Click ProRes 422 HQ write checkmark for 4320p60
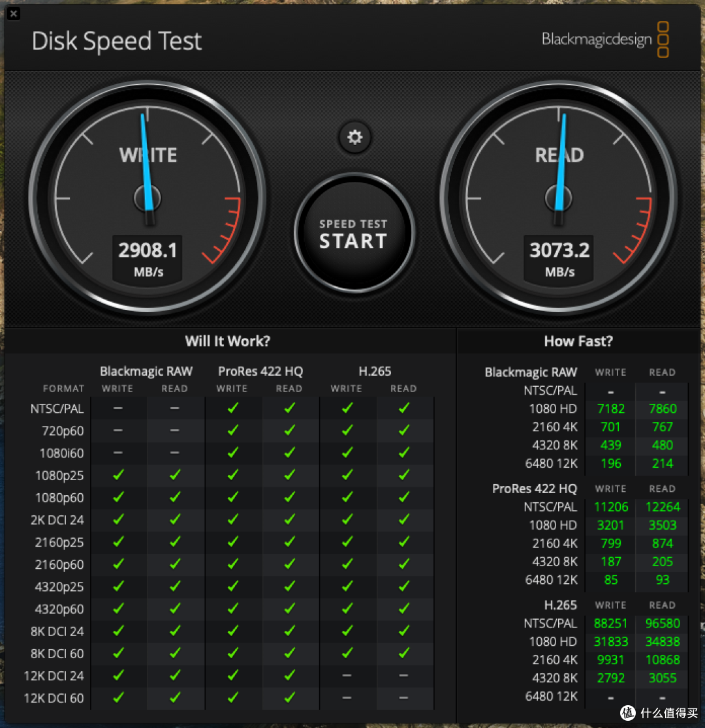 tap(233, 609)
